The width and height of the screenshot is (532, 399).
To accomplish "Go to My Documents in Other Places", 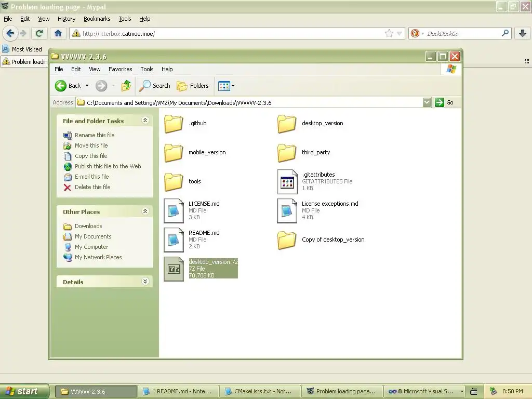I will click(x=87, y=236).
